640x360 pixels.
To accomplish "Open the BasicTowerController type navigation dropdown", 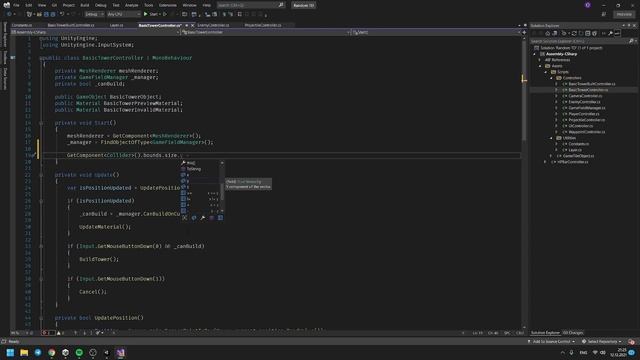I will coord(266,32).
